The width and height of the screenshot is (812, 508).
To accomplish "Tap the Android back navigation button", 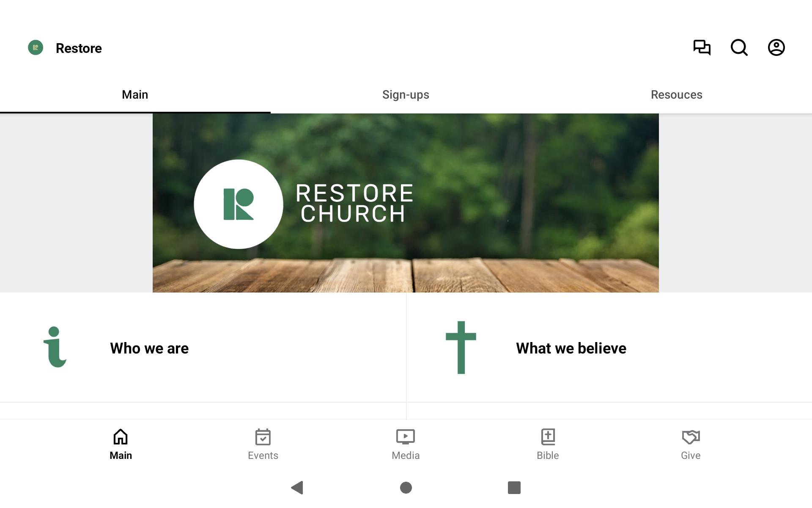I will [297, 488].
